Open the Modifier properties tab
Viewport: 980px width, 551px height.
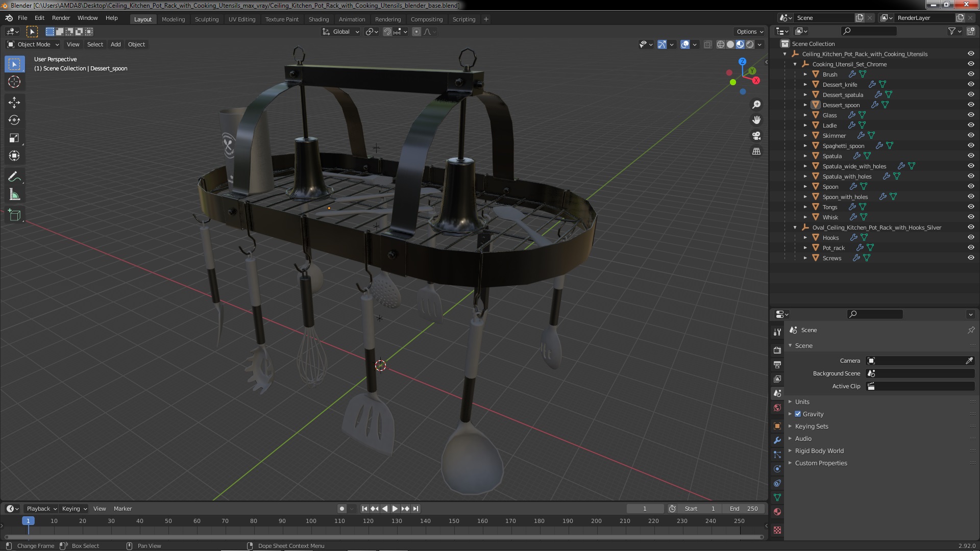click(777, 440)
